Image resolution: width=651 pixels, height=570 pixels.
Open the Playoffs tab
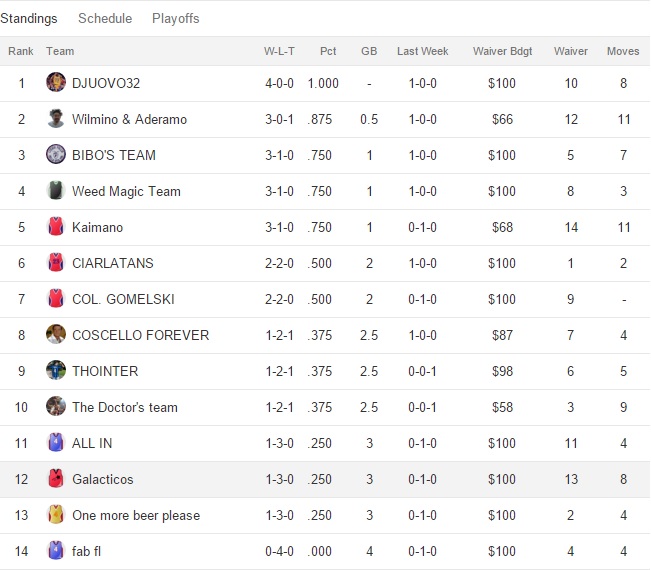coord(176,18)
